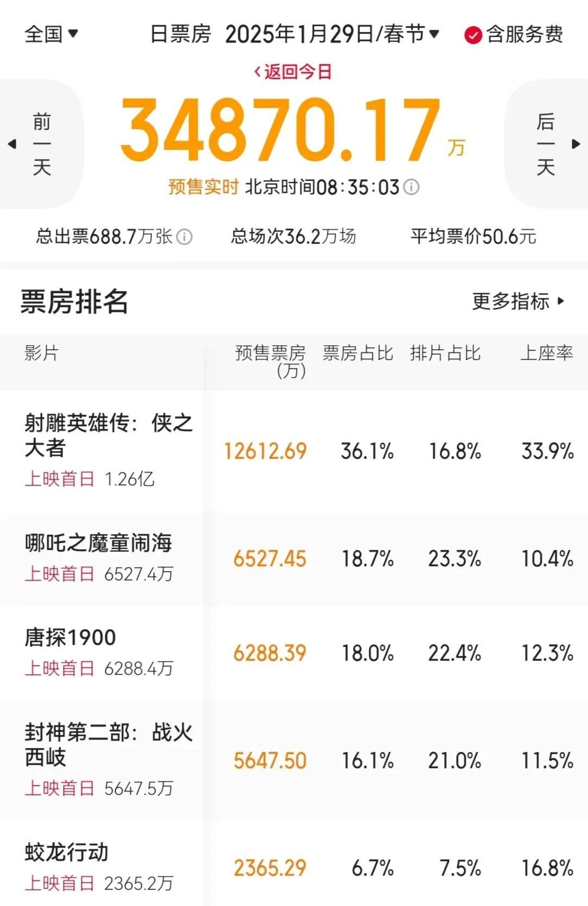
Task: Open the 全国 region dropdown
Action: pos(52,34)
